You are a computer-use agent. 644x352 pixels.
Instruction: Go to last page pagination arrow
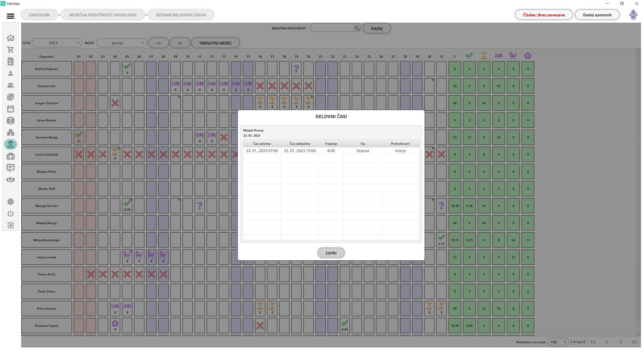point(634,342)
